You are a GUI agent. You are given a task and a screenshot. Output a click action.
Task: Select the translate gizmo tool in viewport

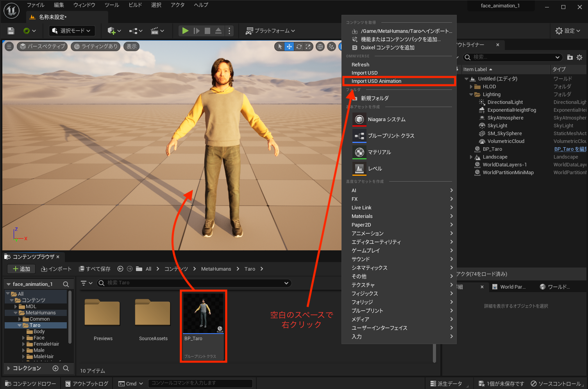pyautogui.click(x=289, y=46)
